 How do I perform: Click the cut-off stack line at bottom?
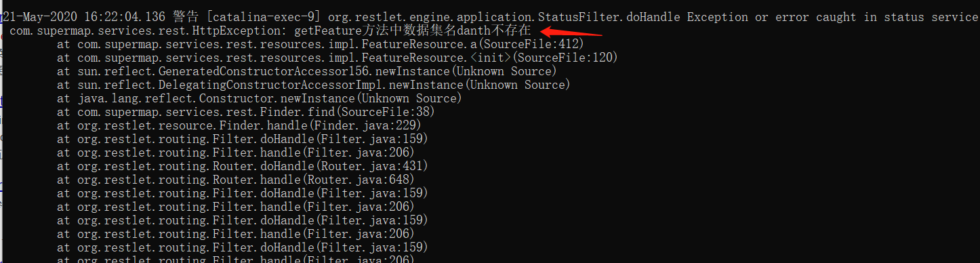(236, 259)
